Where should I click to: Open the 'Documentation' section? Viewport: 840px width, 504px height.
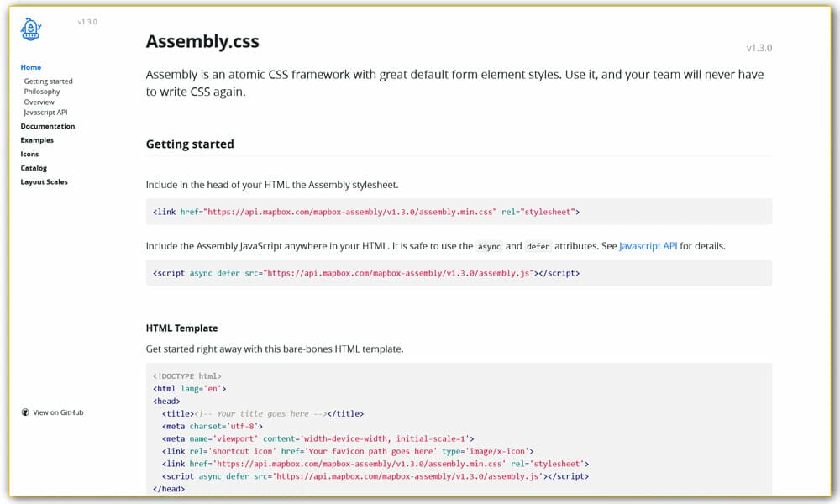(x=48, y=126)
